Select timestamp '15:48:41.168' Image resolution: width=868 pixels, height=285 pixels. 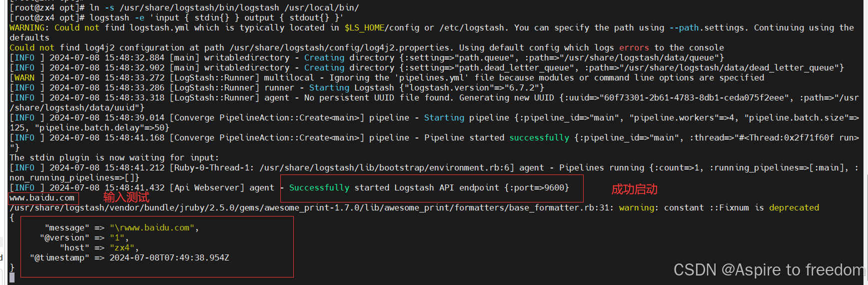[x=134, y=137]
